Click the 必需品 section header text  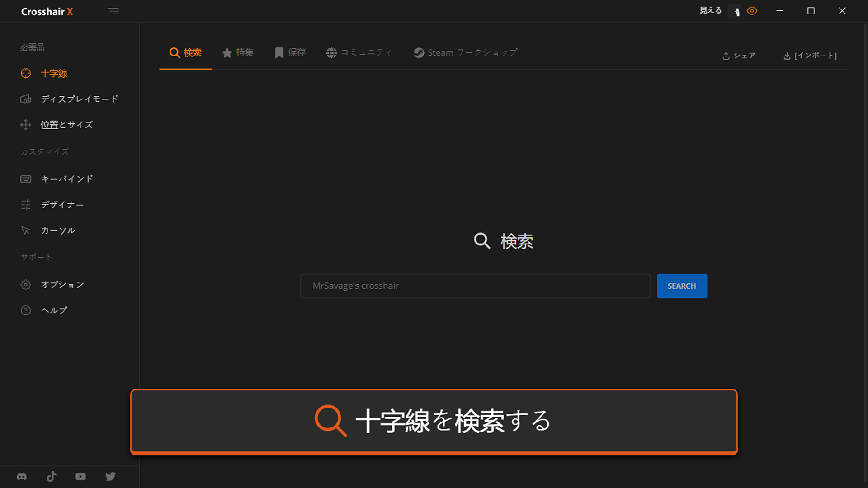coord(32,47)
